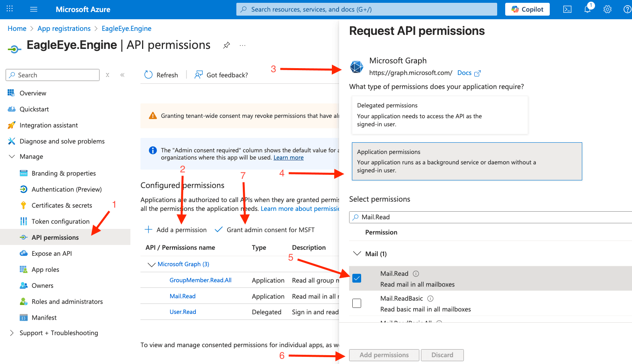
Task: Open the settings gear icon
Action: tap(607, 9)
